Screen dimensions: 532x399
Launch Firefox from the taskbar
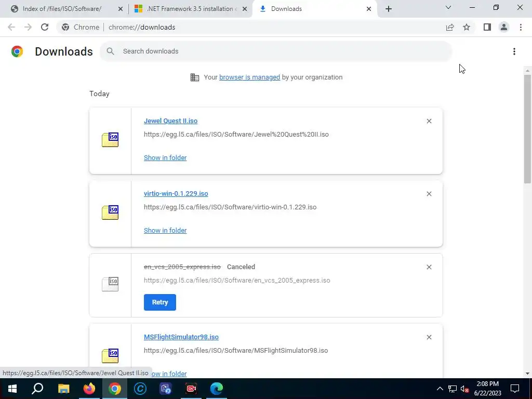tap(89, 389)
